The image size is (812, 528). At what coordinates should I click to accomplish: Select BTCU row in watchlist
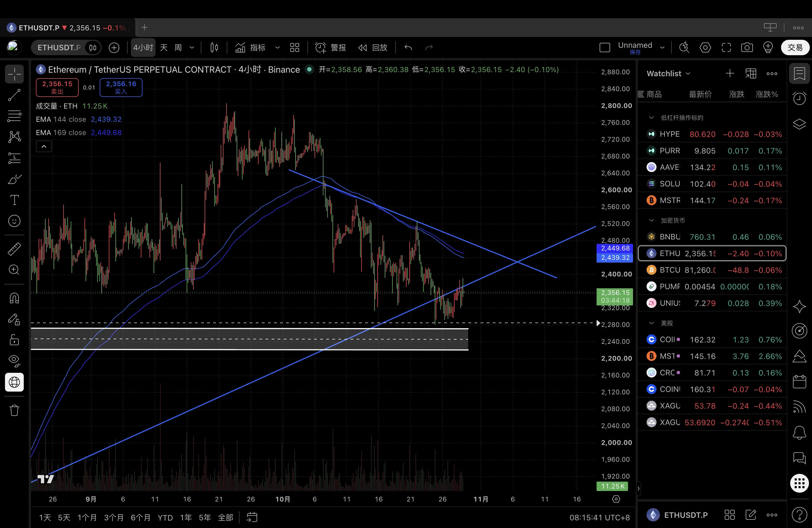(712, 270)
